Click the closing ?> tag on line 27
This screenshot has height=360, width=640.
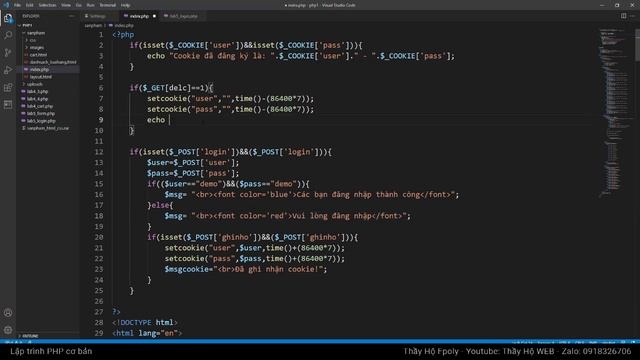(116, 312)
